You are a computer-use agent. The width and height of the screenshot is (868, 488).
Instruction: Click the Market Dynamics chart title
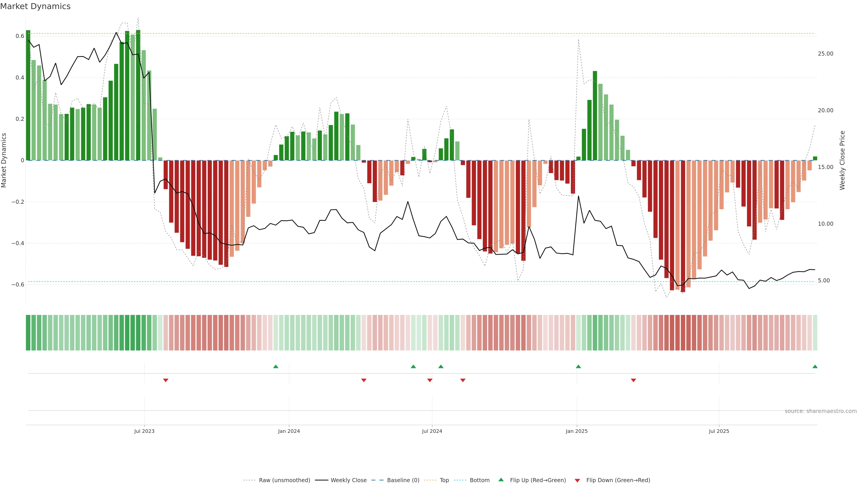click(x=35, y=6)
